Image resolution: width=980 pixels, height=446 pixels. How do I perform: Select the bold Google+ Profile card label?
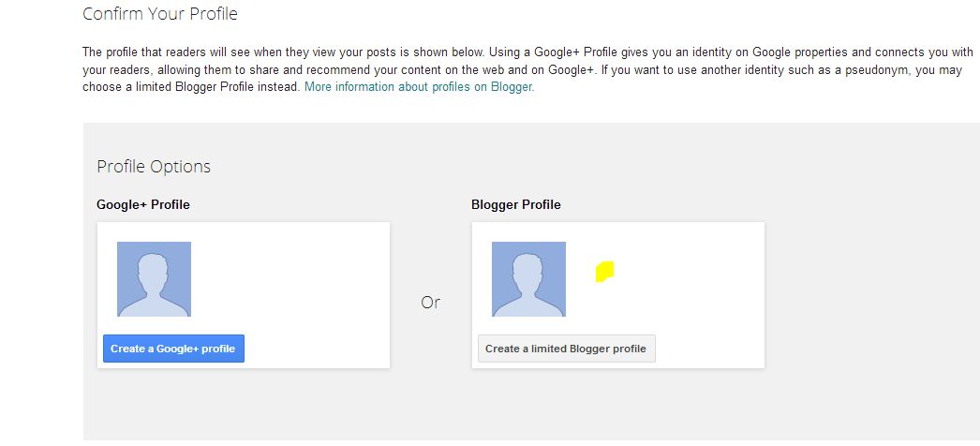(x=143, y=204)
